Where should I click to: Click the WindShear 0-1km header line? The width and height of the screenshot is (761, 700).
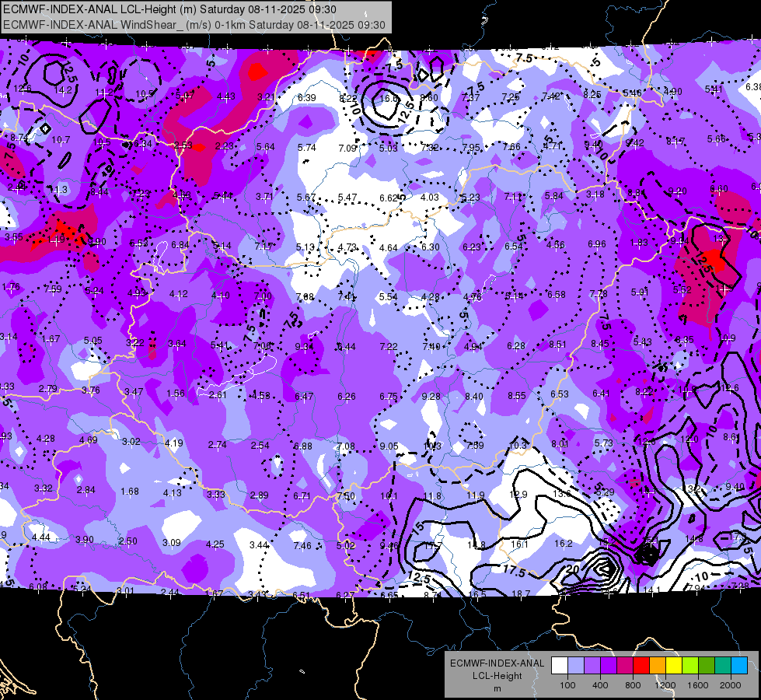tap(194, 25)
